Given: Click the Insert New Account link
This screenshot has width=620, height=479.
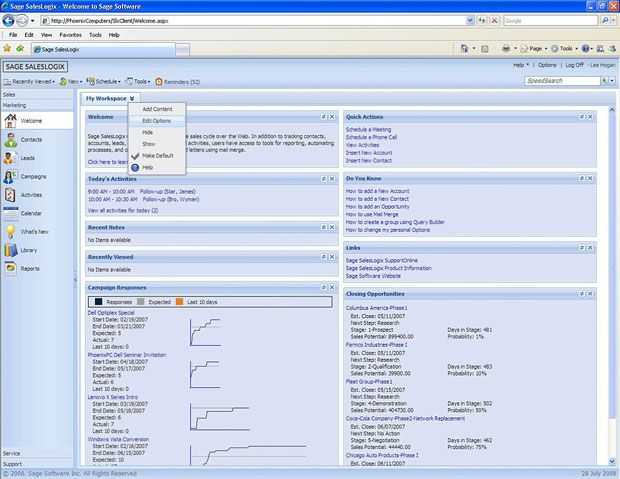Looking at the screenshot, I should pos(369,153).
